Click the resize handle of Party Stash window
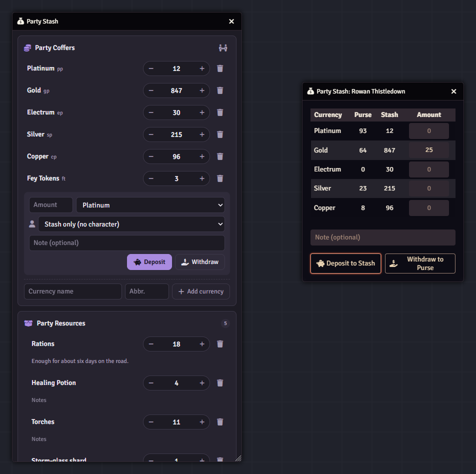Image resolution: width=476 pixels, height=474 pixels. click(x=238, y=458)
